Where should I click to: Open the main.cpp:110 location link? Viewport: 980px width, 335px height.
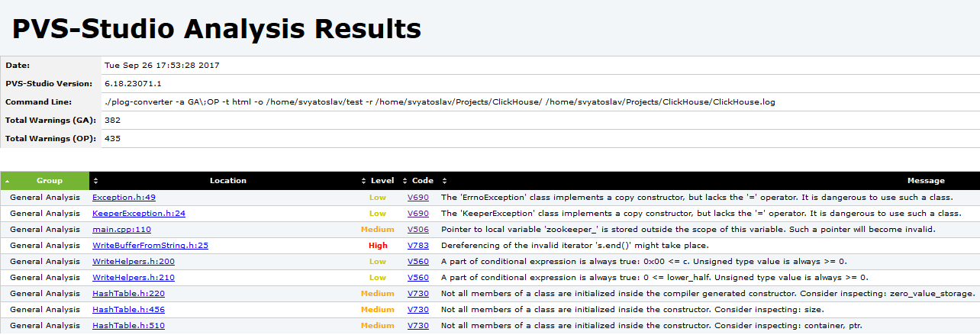[121, 229]
